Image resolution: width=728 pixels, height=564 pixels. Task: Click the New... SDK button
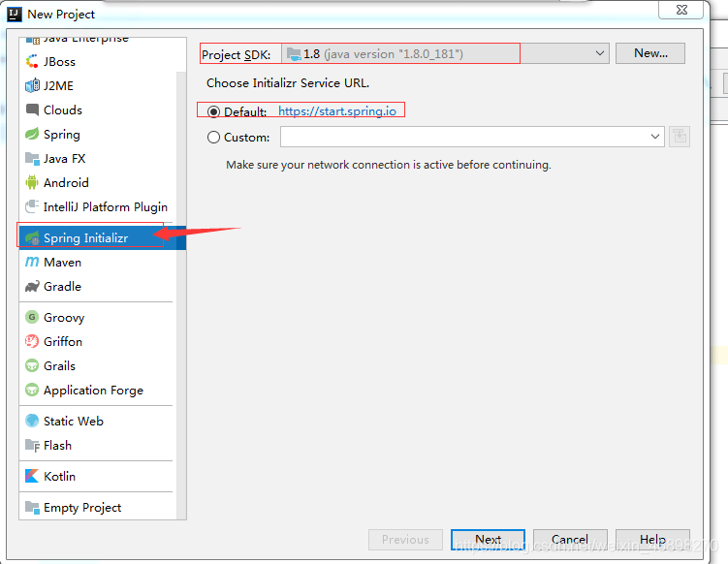pyautogui.click(x=650, y=53)
